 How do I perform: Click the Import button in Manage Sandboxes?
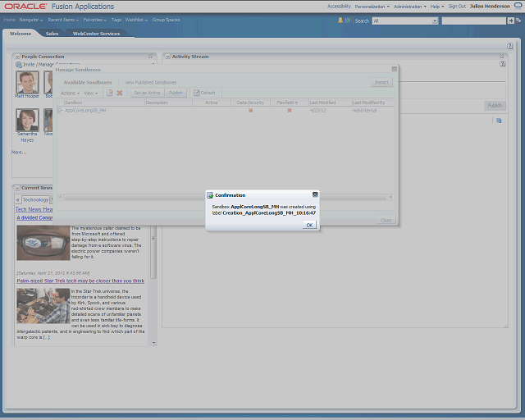(x=381, y=82)
